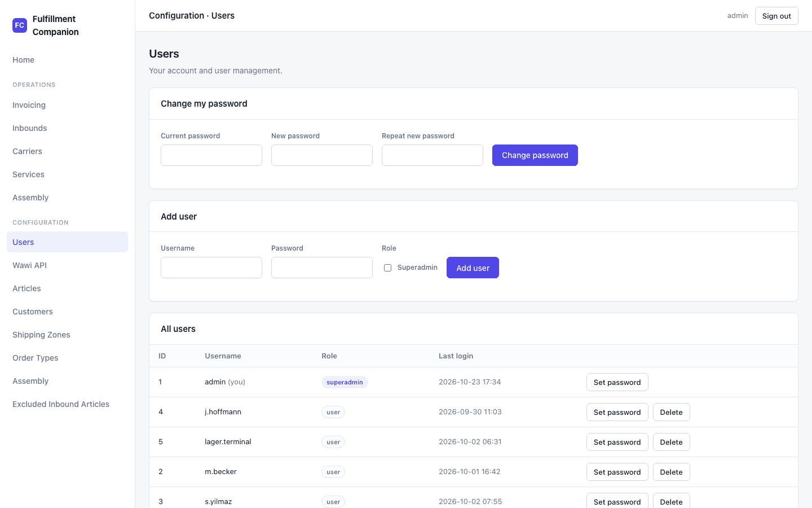Click the Username column header
This screenshot has width=812, height=508.
[x=223, y=356]
